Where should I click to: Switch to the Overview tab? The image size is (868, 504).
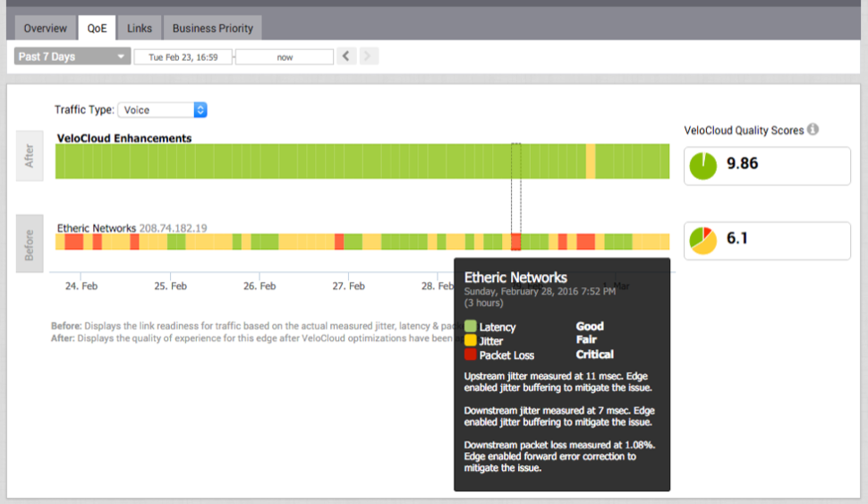(x=45, y=29)
